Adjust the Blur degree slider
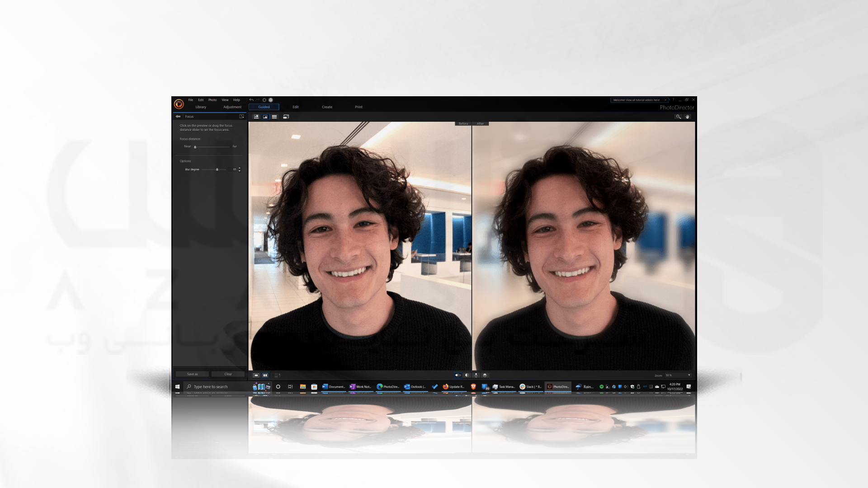The image size is (868, 488). (214, 169)
